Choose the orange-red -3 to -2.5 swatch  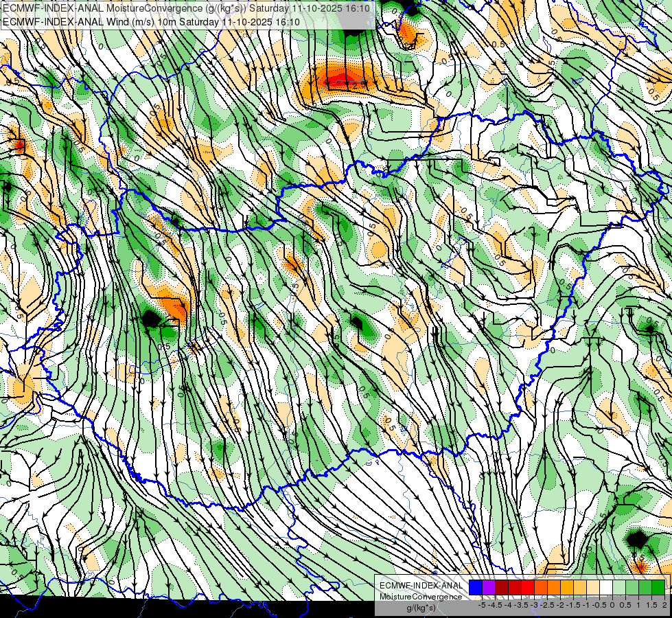541,588
